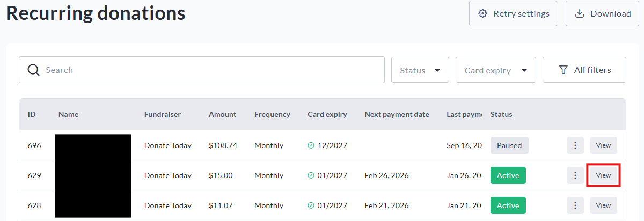644x221 pixels.
Task: Click the green checkmark beside 12/2027 expiry
Action: click(x=311, y=145)
